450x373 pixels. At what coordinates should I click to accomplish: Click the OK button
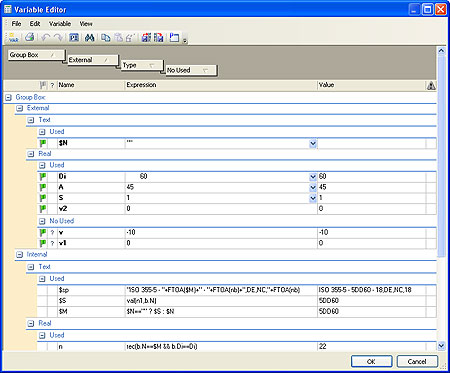pyautogui.click(x=371, y=361)
